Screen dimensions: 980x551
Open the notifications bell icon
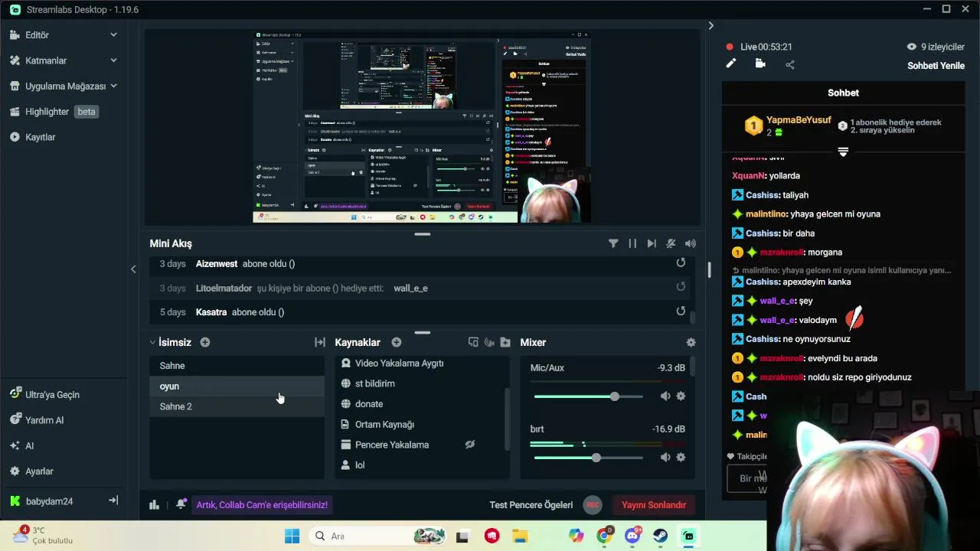181,504
